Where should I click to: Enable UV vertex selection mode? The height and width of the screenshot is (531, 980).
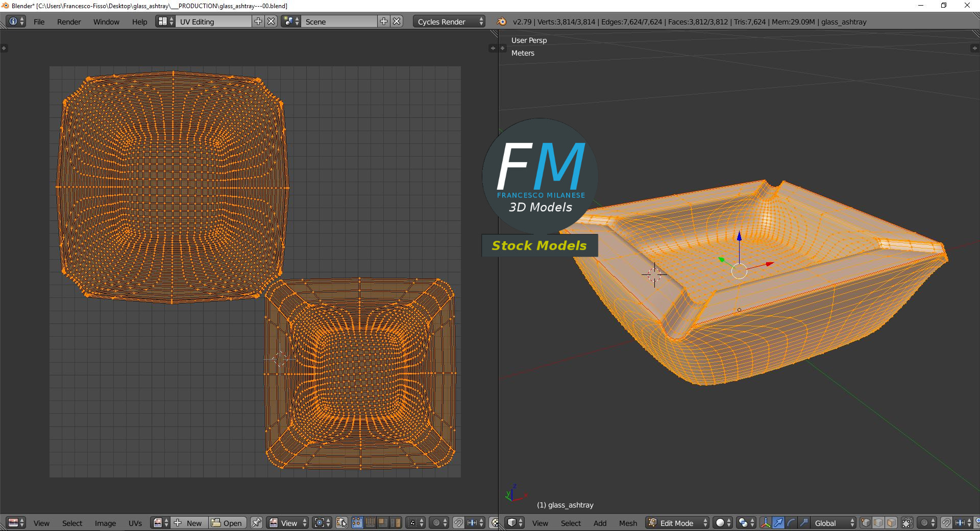pyautogui.click(x=357, y=523)
